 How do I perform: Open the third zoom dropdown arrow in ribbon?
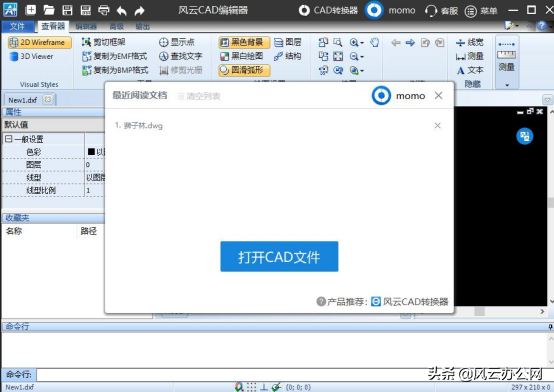[362, 71]
